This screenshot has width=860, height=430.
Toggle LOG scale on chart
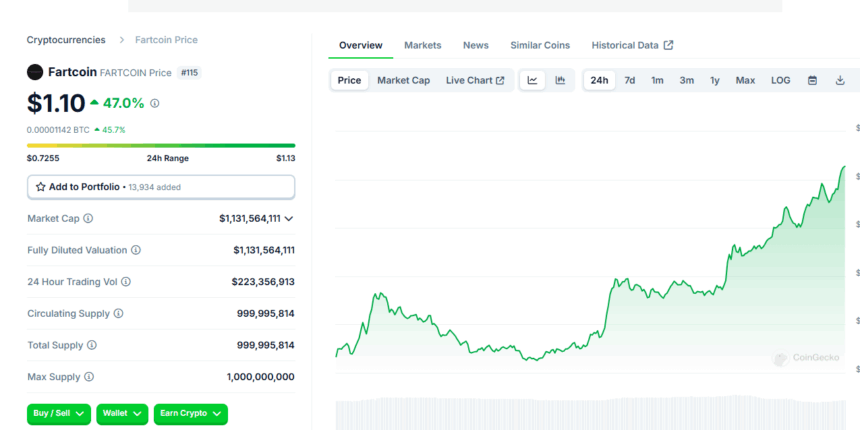(x=780, y=80)
